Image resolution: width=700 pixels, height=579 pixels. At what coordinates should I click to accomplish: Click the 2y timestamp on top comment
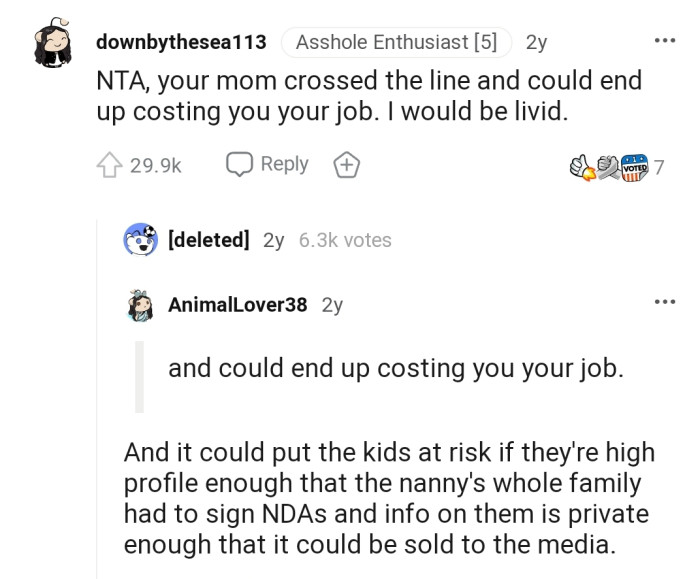(536, 42)
